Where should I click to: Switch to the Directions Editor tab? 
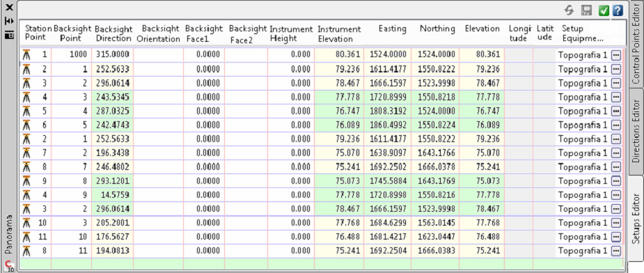point(636,131)
